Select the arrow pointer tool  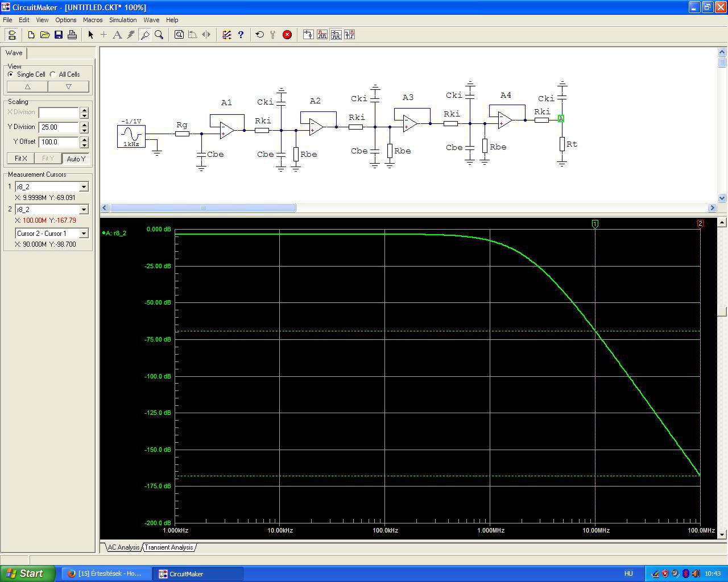tap(90, 35)
